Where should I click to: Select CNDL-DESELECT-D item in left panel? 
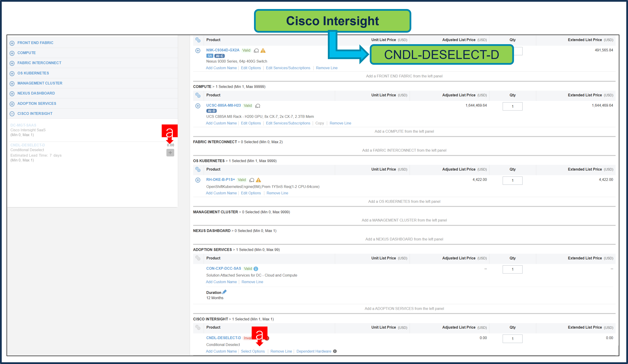click(x=28, y=145)
